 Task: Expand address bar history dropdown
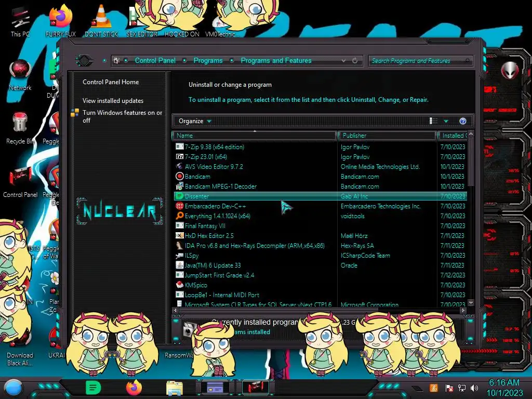tap(344, 61)
